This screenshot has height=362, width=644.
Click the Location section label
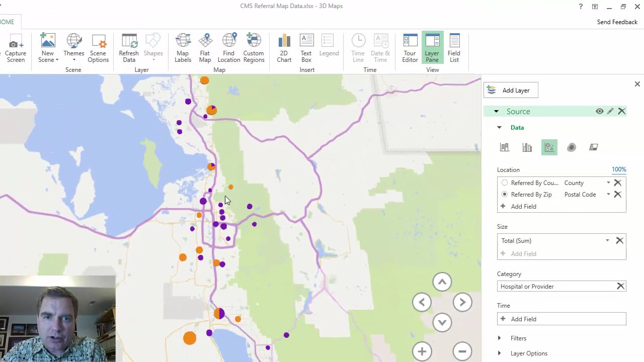point(508,170)
